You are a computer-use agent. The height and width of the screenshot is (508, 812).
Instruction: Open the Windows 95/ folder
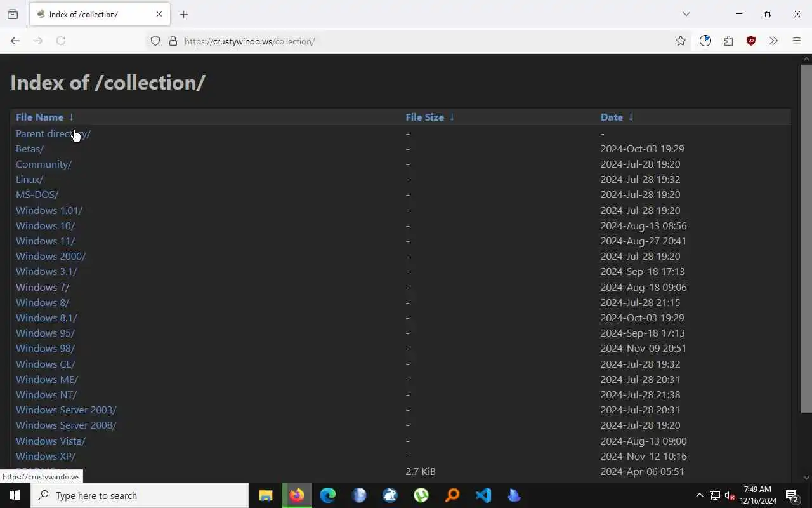45,333
